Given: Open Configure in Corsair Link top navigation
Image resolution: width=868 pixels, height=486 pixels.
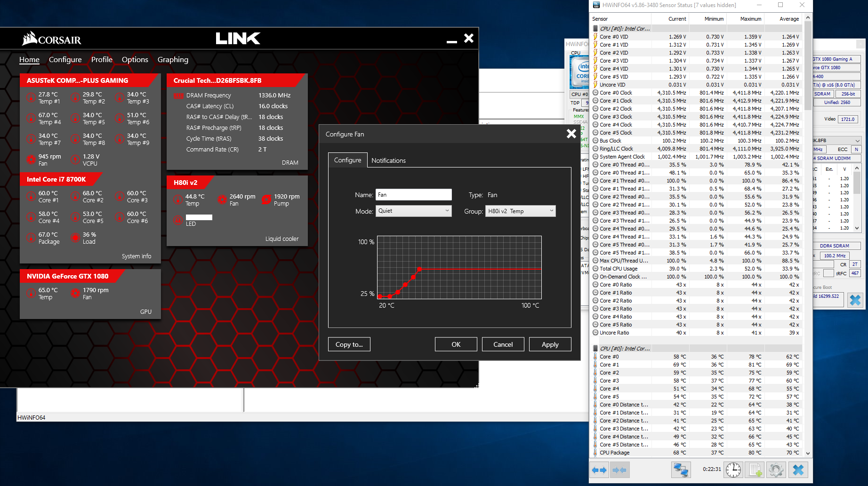Looking at the screenshot, I should (65, 60).
